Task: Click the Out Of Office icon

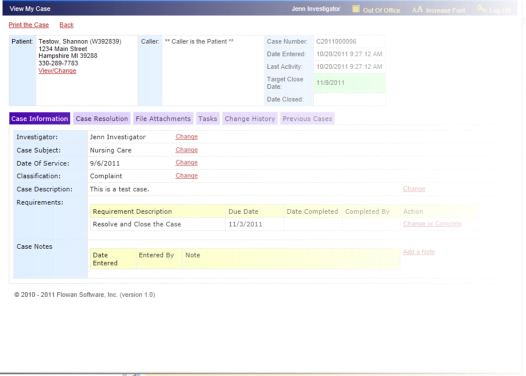Action: (x=356, y=9)
